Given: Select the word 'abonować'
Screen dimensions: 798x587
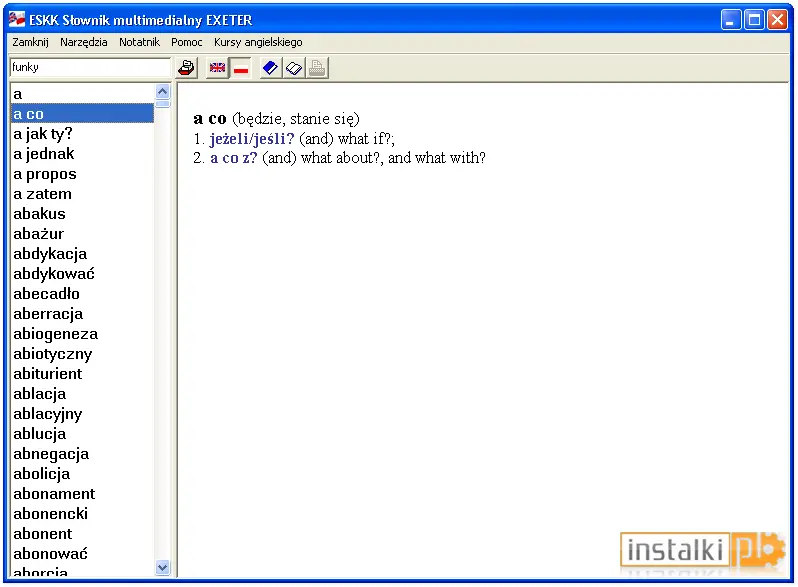Looking at the screenshot, I should 82,553.
